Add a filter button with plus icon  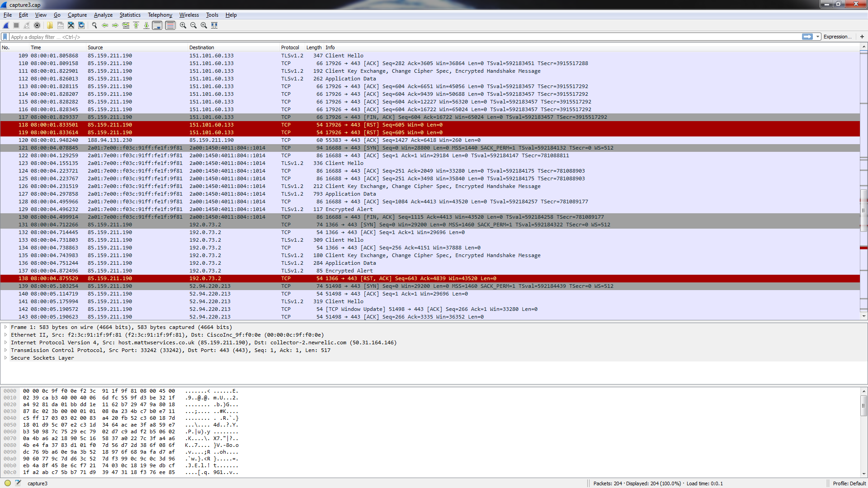coord(862,37)
